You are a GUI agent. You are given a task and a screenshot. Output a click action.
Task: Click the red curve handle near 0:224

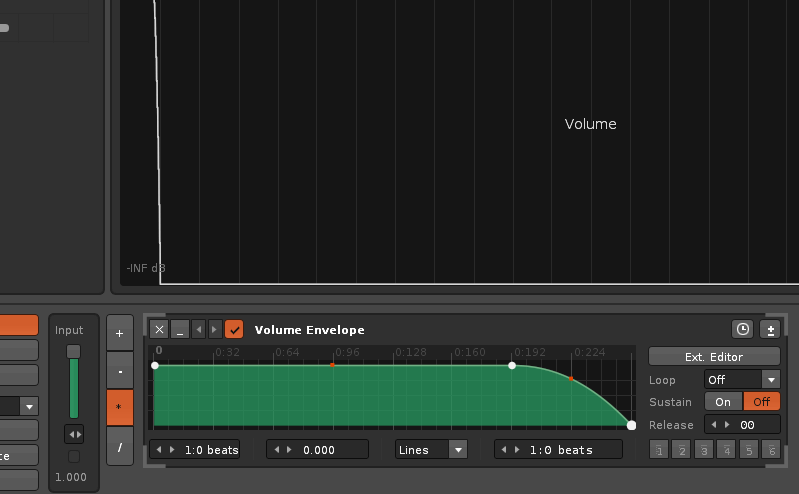(x=571, y=379)
